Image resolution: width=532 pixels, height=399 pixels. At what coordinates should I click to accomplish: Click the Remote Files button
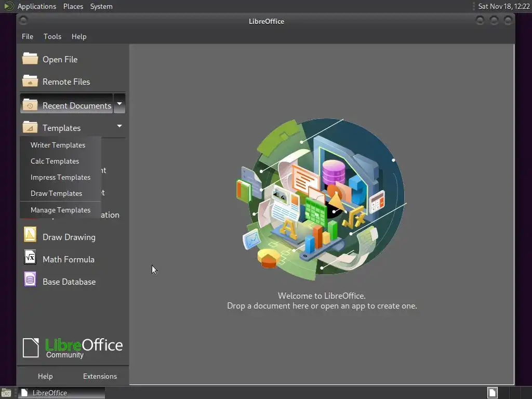click(x=73, y=82)
